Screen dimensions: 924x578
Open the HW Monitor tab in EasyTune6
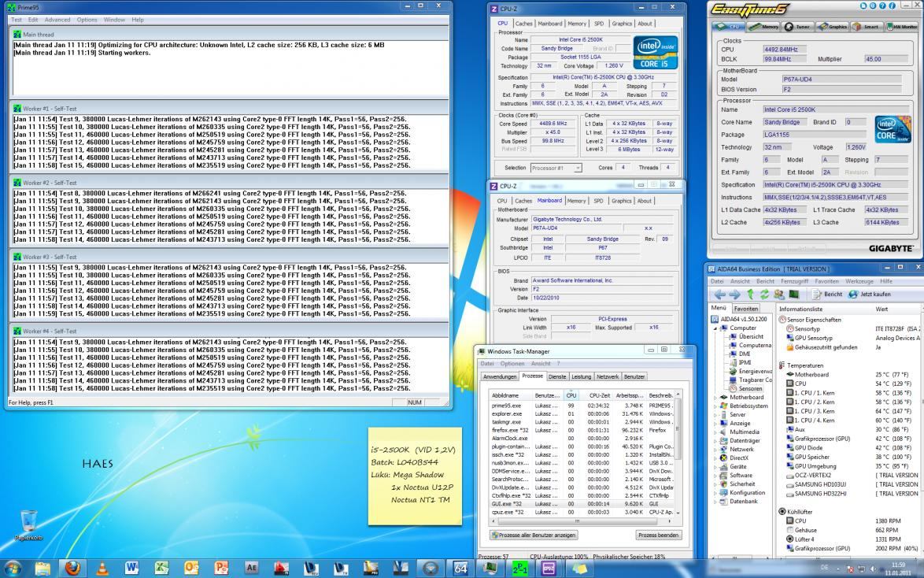pyautogui.click(x=901, y=27)
